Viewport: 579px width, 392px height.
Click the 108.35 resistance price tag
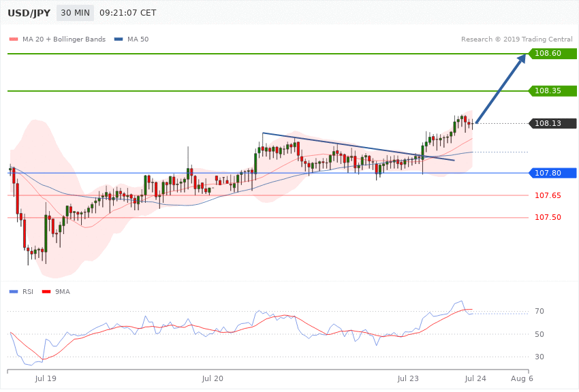(x=552, y=91)
